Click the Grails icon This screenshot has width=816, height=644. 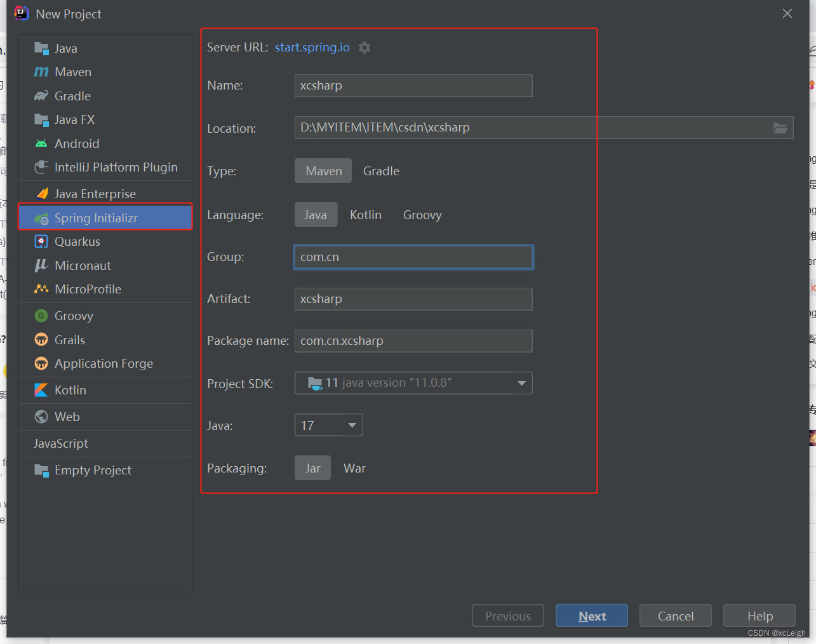41,340
